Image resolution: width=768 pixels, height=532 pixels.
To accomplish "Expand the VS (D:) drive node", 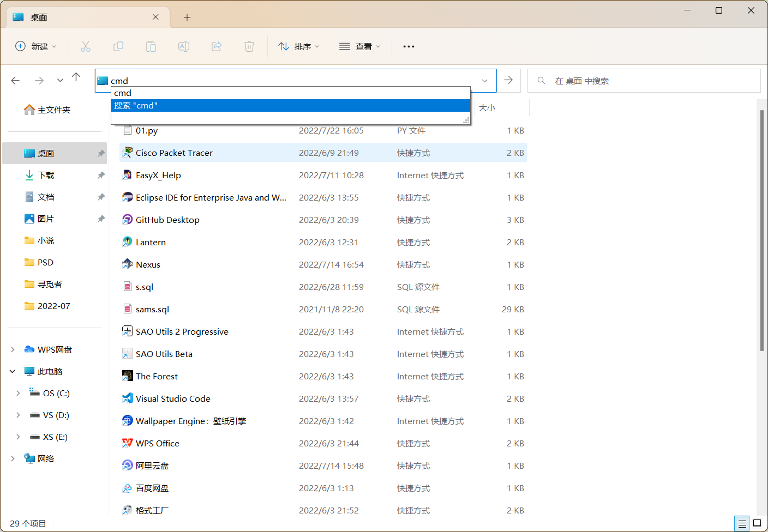I will tap(18, 415).
